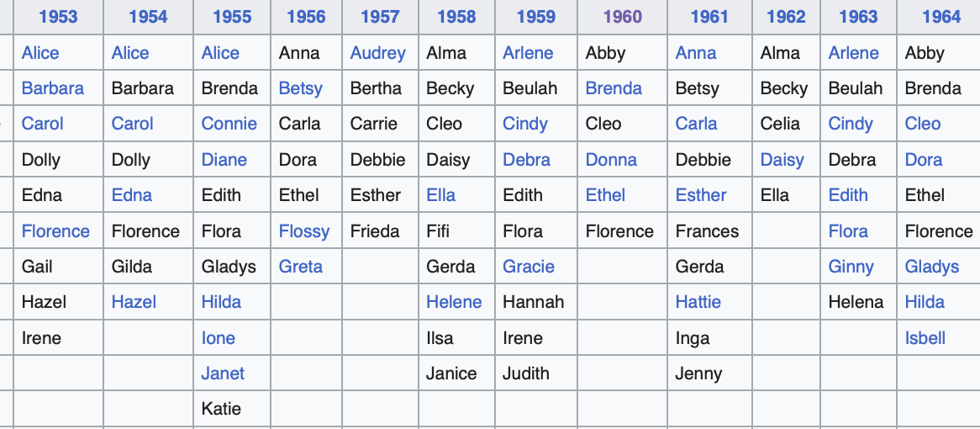Open the Hazel link under 1954
980x429 pixels.
click(134, 303)
